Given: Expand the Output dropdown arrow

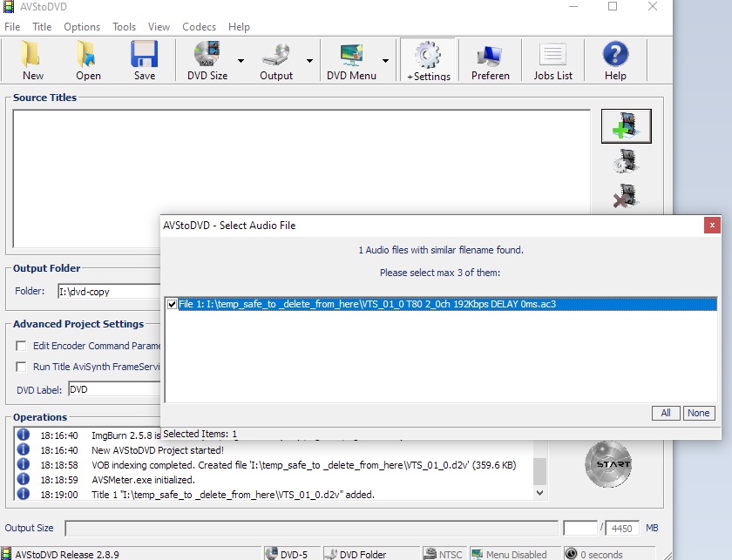Looking at the screenshot, I should tap(309, 61).
